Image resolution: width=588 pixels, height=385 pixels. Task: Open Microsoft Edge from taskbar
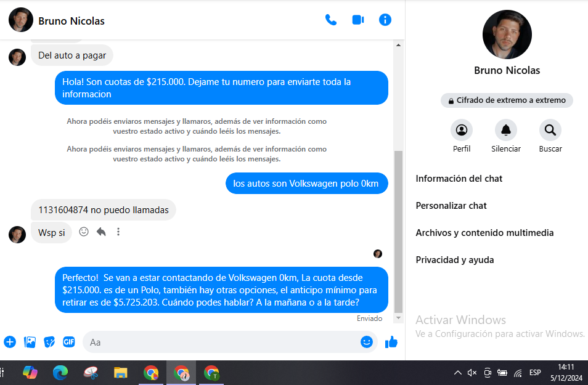60,373
